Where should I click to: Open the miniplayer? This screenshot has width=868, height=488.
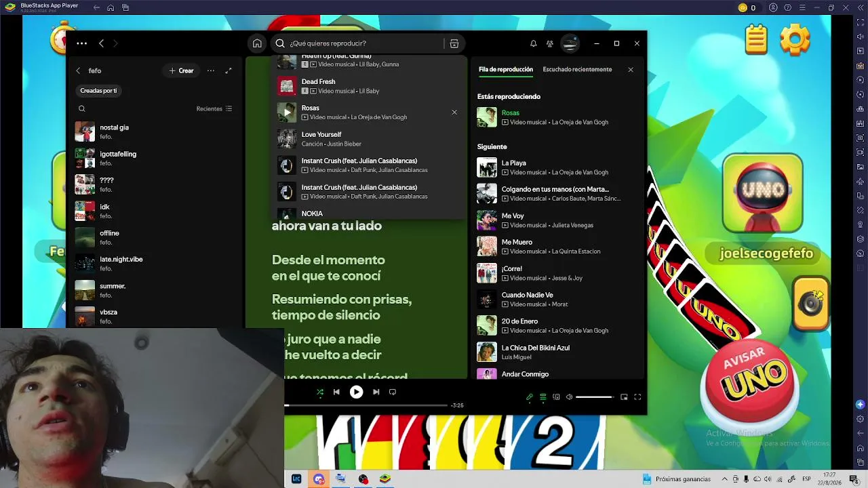coord(625,397)
